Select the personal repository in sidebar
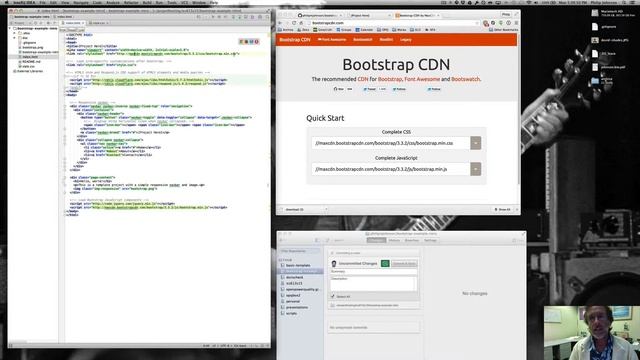The image size is (640, 360). pos(293,301)
